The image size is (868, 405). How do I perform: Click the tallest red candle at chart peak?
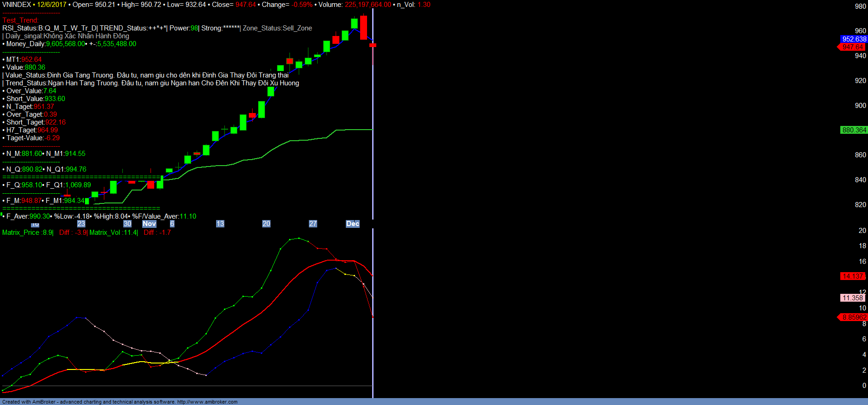pyautogui.click(x=364, y=28)
